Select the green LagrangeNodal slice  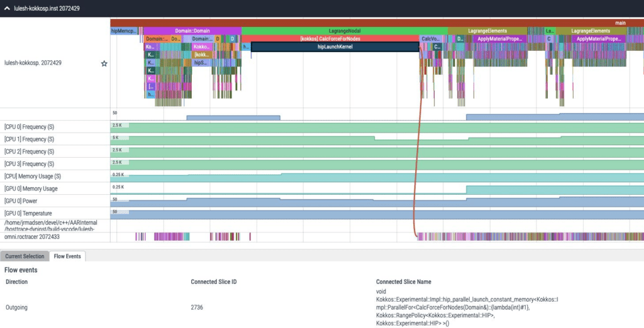pos(345,31)
